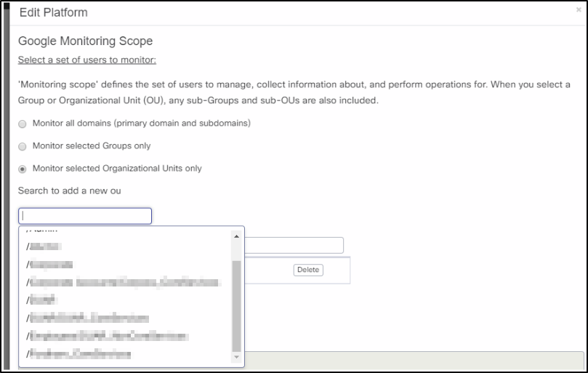The width and height of the screenshot is (588, 373).
Task: Click the 'Google Monitoring Scope' heading
Action: click(86, 41)
